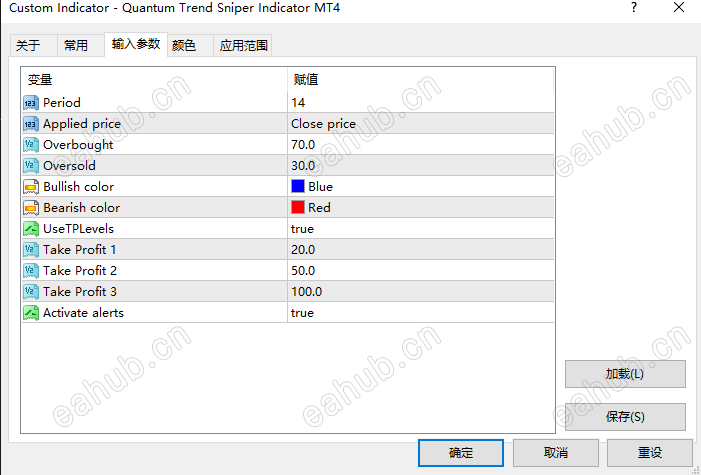Select the Bullish color variable name
Viewport: 701px width, 475px height.
click(78, 187)
